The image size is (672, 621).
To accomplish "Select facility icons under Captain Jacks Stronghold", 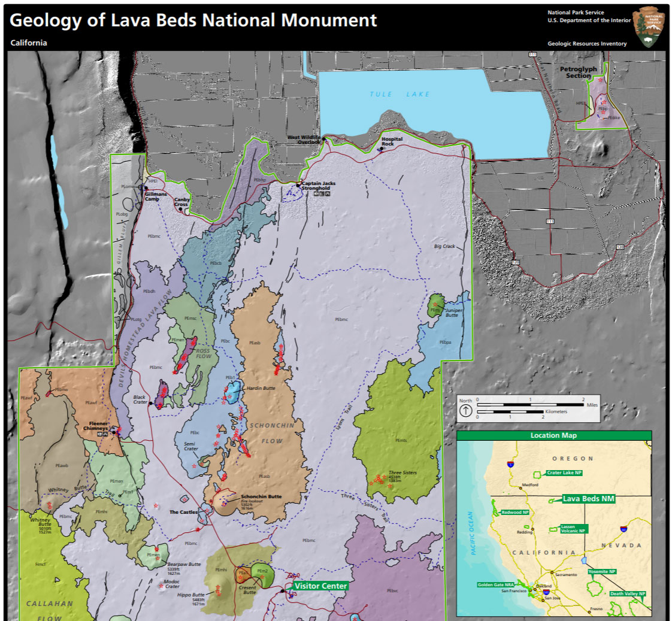I will [322, 194].
